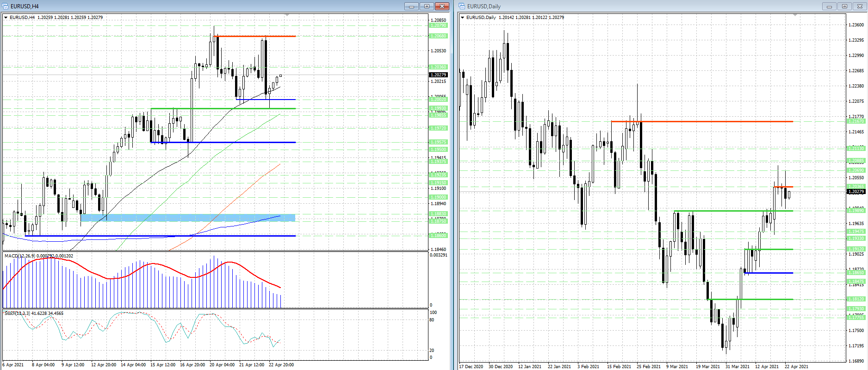Click the chart shift marker in H4 chart
Screen dimensions: 868x370
[x=287, y=15]
